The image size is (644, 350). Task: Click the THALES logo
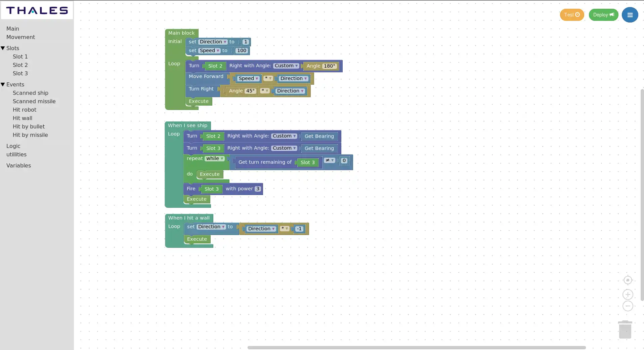coord(37,10)
